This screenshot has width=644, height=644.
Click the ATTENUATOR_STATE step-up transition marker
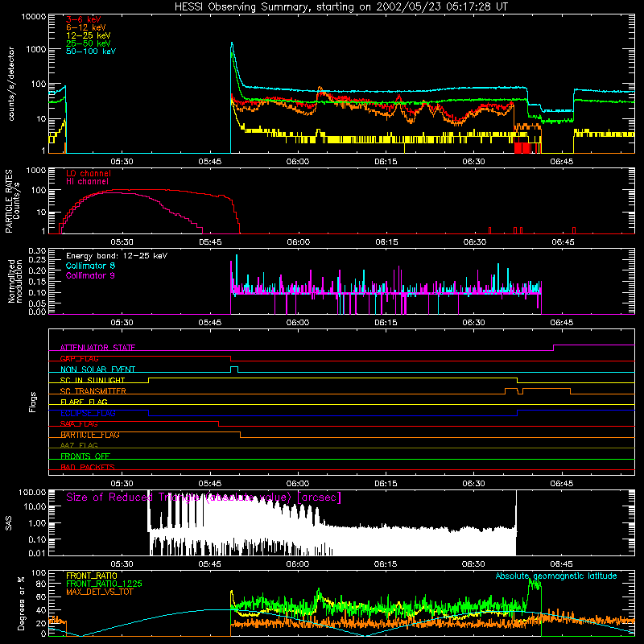point(553,348)
